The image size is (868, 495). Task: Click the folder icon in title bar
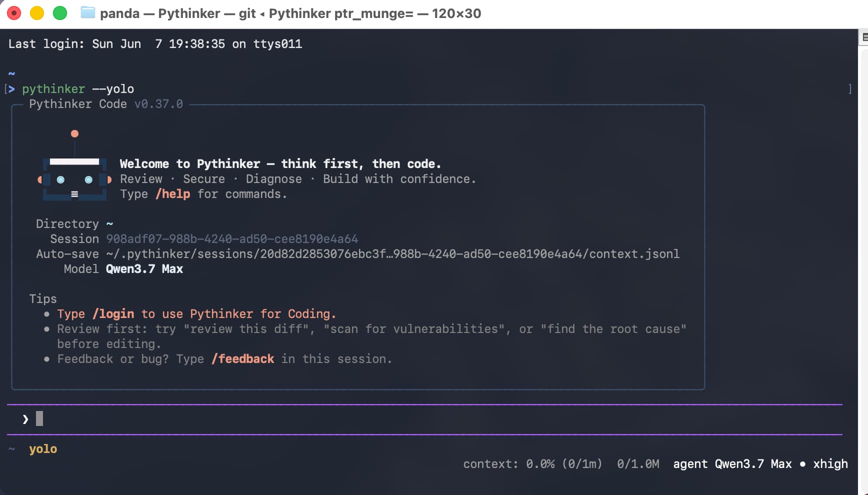click(x=88, y=12)
